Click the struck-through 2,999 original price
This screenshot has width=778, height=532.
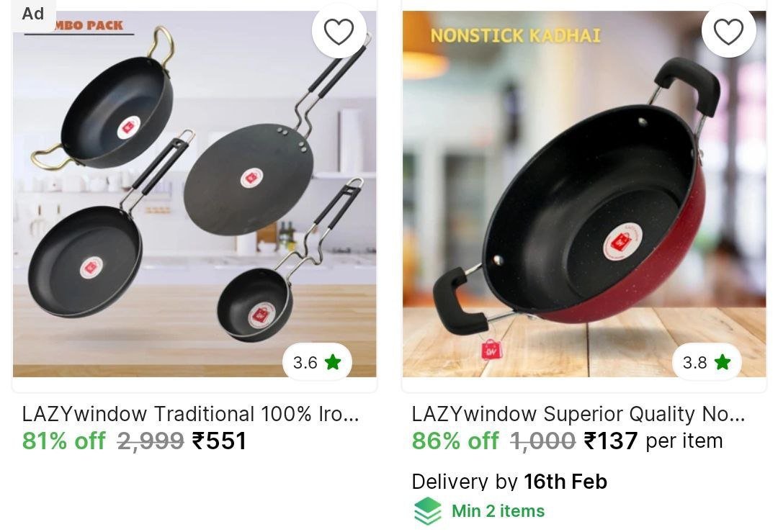click(x=151, y=441)
